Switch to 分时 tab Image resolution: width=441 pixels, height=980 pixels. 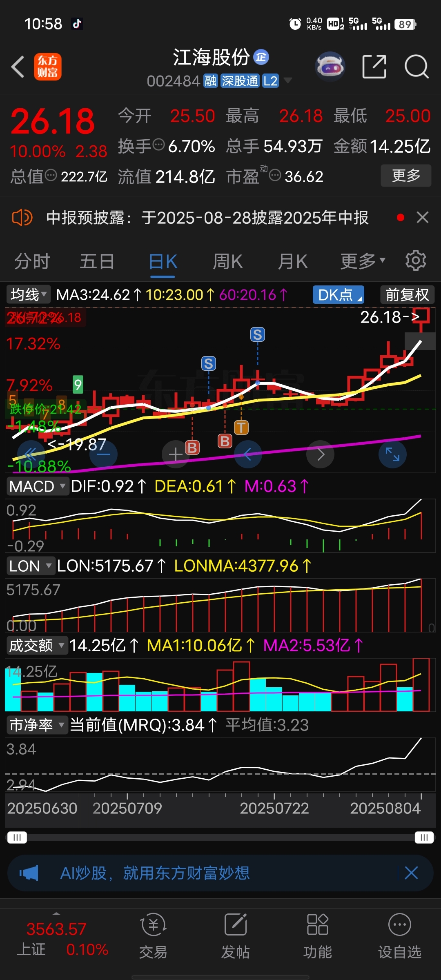tap(32, 261)
